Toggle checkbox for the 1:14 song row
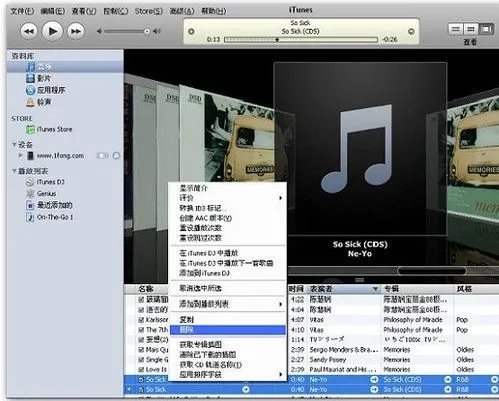Viewport: 499px width, 401px height. click(141, 340)
